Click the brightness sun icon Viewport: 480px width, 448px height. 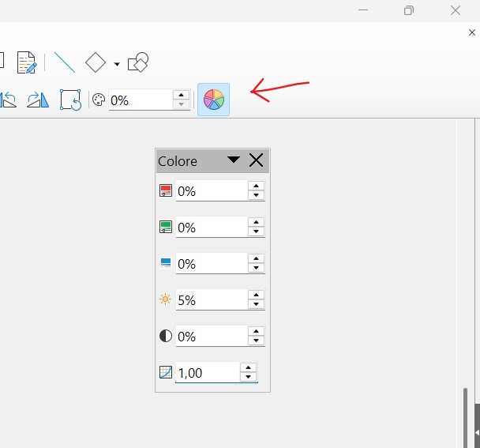[x=165, y=299]
